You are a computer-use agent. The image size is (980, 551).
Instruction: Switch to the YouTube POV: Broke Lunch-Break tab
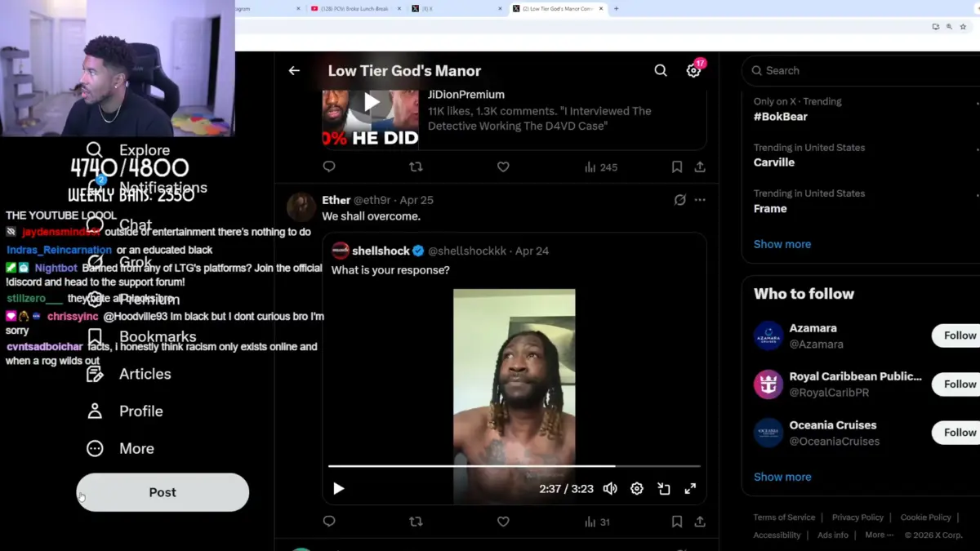point(356,8)
